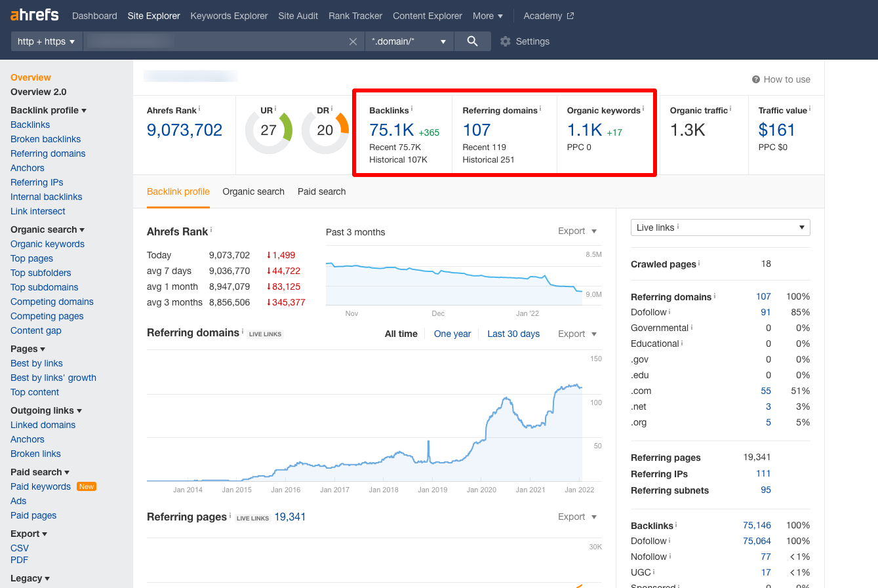Image resolution: width=878 pixels, height=588 pixels.
Task: Click the New badge next to Paid keywords
Action: (87, 486)
